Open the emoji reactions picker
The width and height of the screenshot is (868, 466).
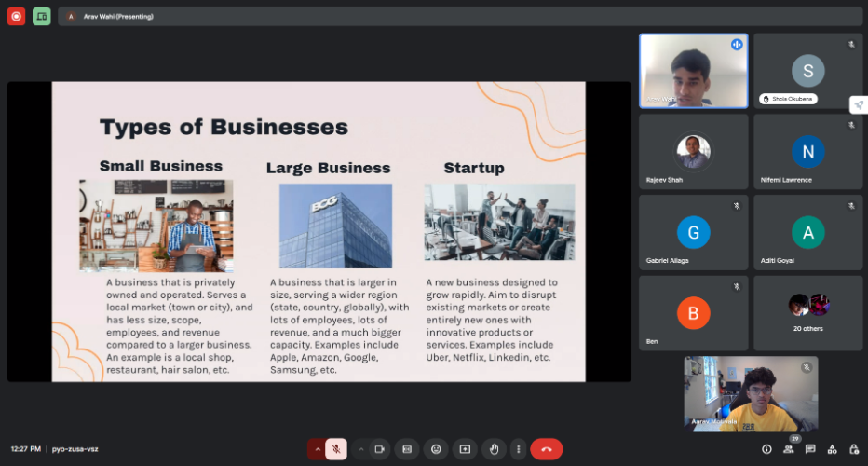[x=435, y=449]
